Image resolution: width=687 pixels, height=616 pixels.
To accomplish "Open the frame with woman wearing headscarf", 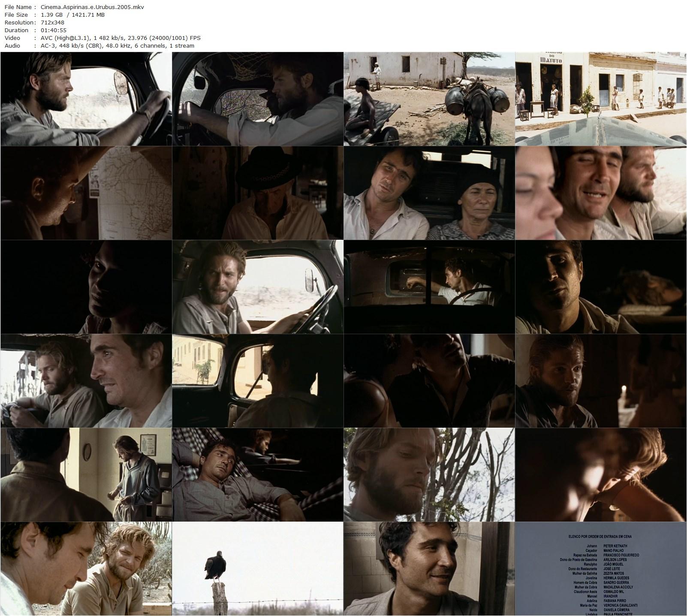I will point(429,193).
